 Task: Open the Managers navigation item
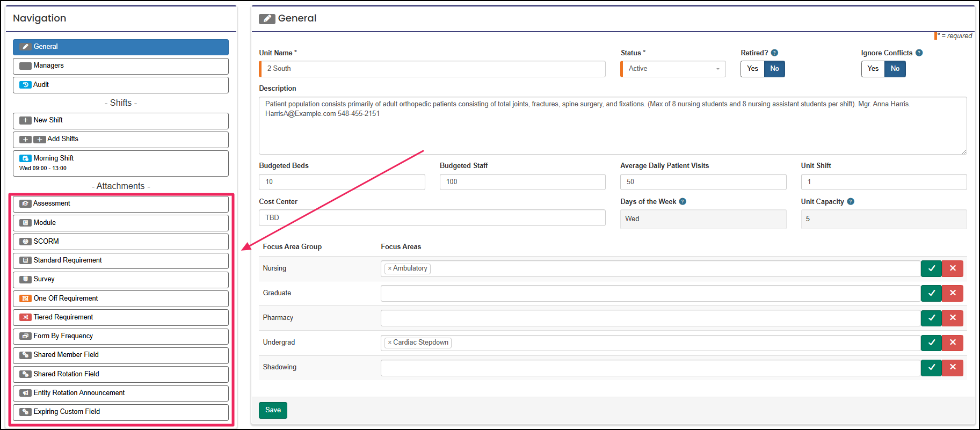[x=121, y=65]
